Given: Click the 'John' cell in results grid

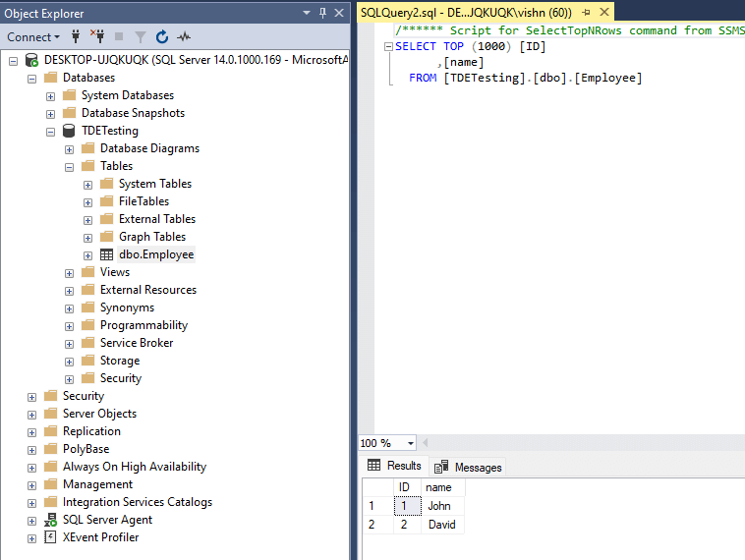Looking at the screenshot, I should 439,506.
